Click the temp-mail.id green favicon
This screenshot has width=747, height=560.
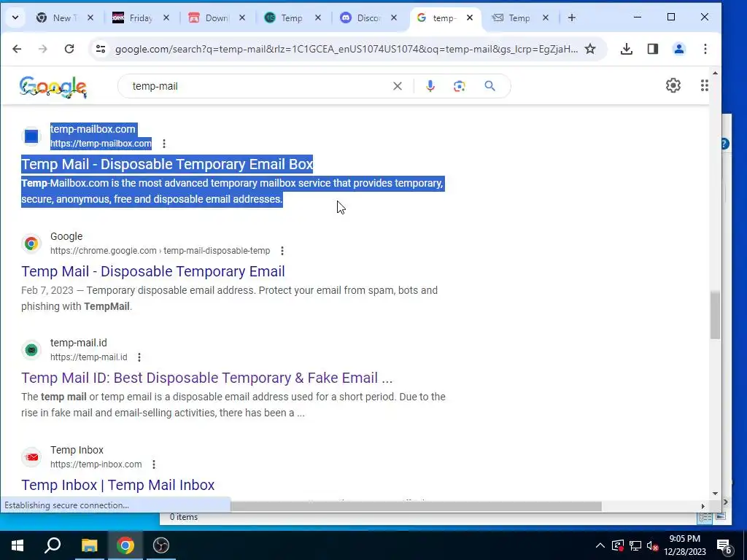click(31, 350)
